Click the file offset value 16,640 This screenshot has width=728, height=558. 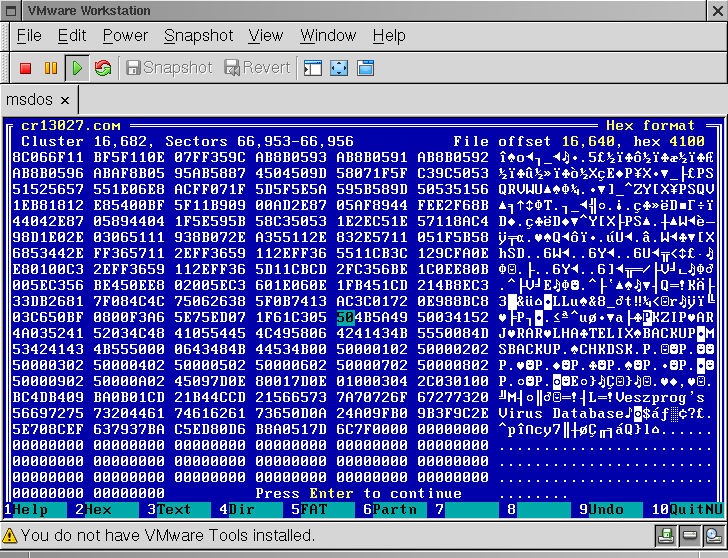[588, 141]
